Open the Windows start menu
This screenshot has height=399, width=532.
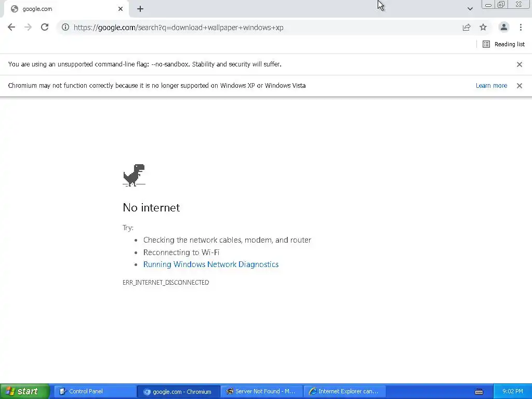(x=25, y=391)
